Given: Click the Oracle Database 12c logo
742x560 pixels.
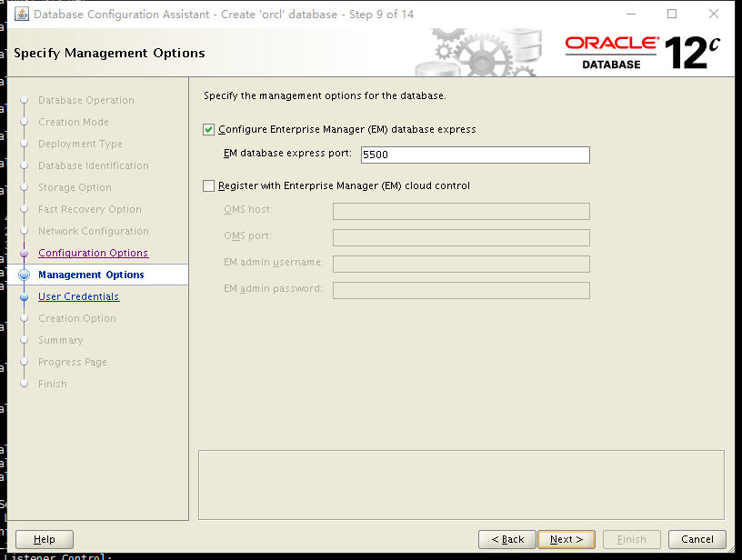Looking at the screenshot, I should tap(643, 53).
